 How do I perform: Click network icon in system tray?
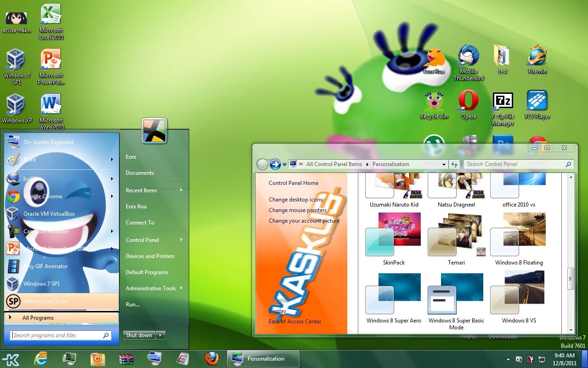click(542, 359)
